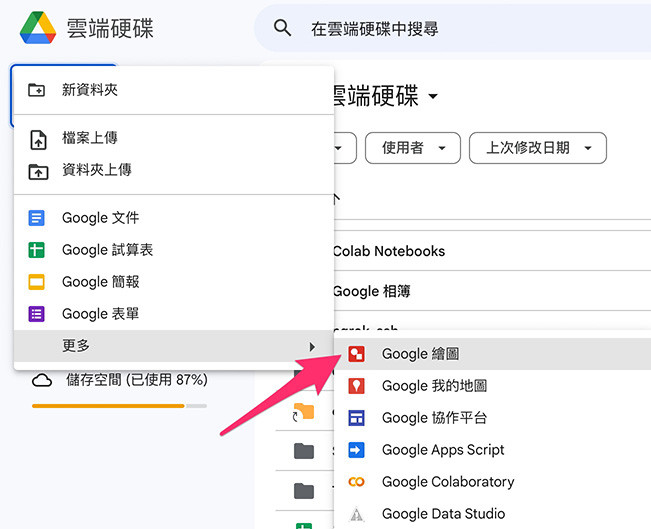Create a new Google 簡報
The height and width of the screenshot is (529, 651).
click(x=174, y=282)
